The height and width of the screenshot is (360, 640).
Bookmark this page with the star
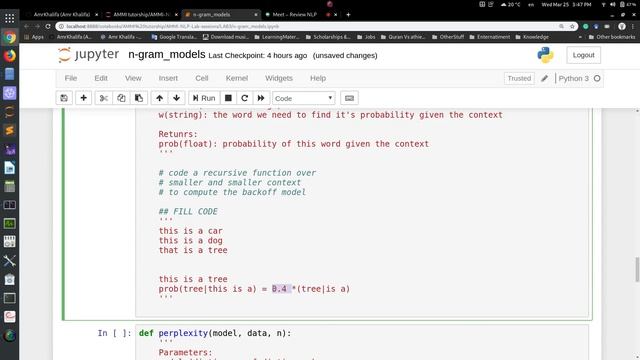(572, 26)
